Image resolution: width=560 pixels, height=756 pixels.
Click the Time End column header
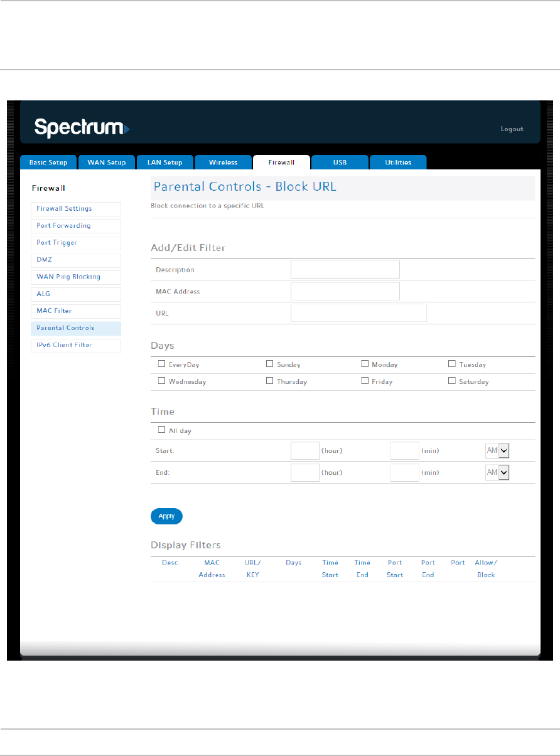click(362, 569)
